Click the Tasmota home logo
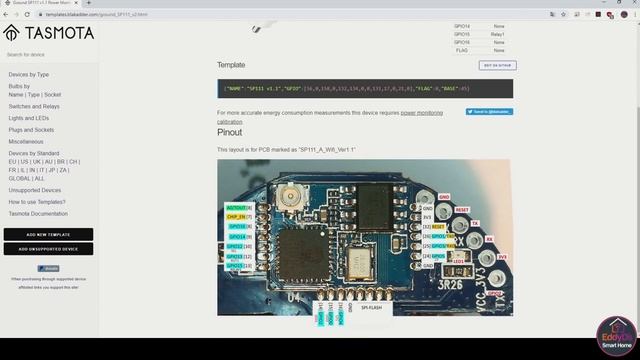The height and width of the screenshot is (360, 640). coord(49,33)
